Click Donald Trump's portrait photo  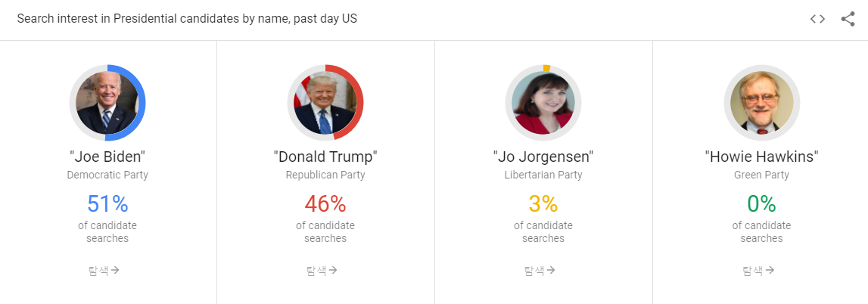click(x=325, y=102)
